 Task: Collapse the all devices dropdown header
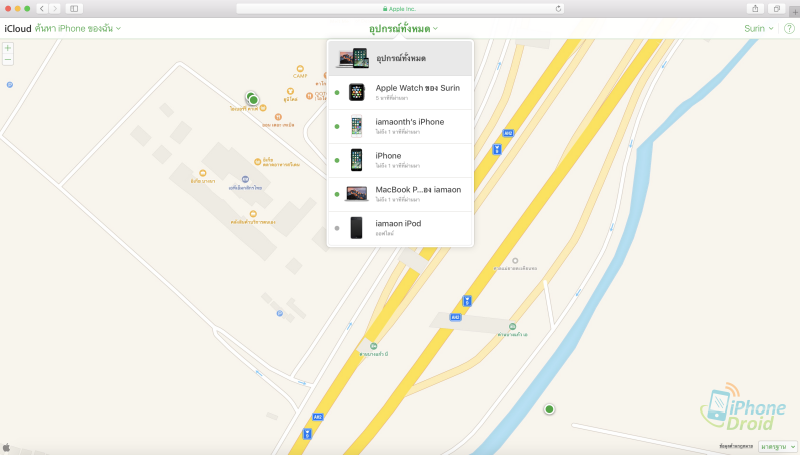point(403,29)
